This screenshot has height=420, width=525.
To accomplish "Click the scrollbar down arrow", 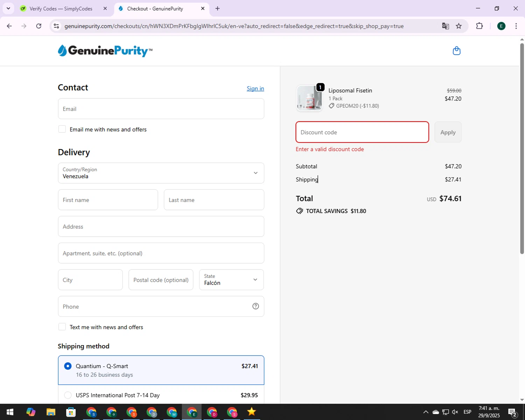I will (522, 400).
